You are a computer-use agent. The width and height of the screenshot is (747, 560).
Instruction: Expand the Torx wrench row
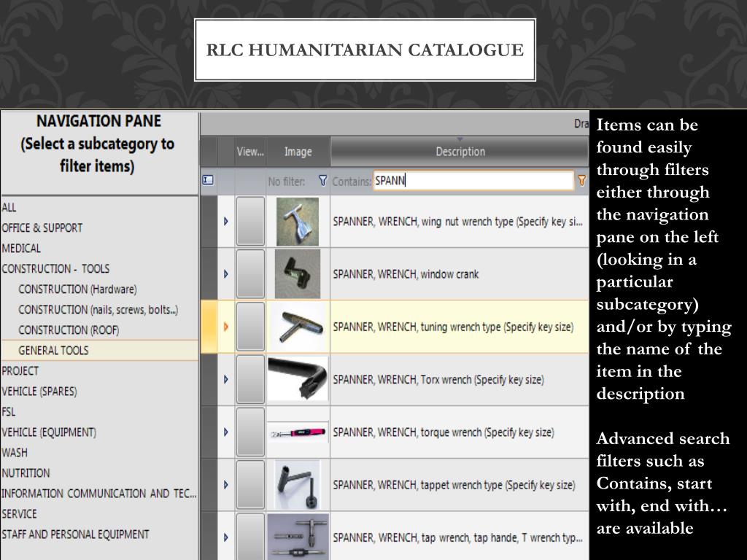click(x=226, y=379)
